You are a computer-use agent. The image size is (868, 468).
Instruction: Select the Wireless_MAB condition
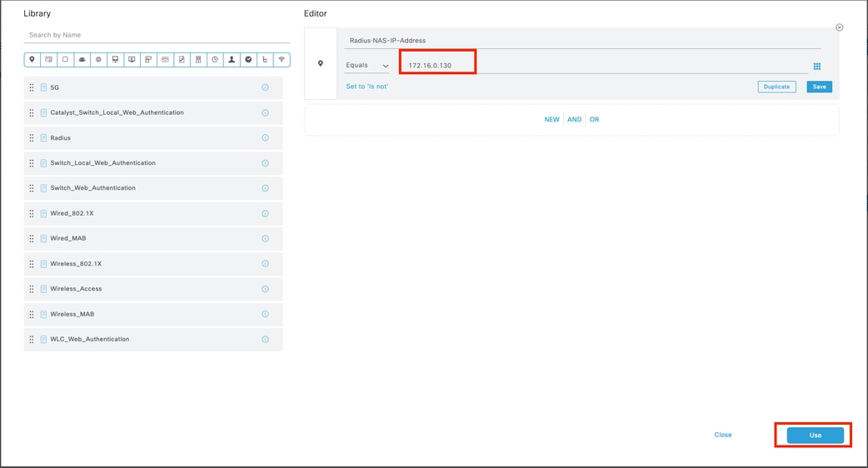pyautogui.click(x=152, y=314)
